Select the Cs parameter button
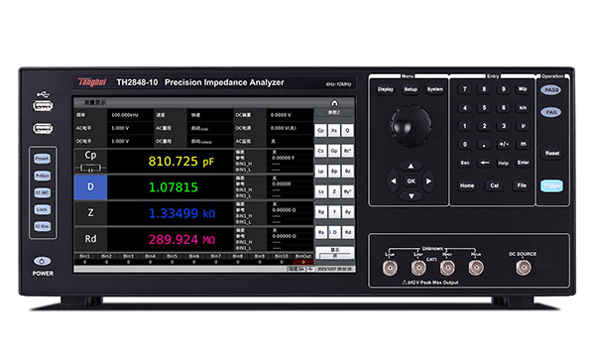Viewport: 595px width, 364px height. [x=320, y=151]
